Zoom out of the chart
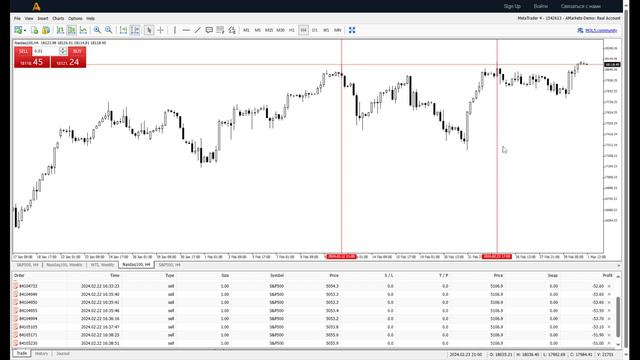Screen dimensions: 640x360 click(x=109, y=30)
